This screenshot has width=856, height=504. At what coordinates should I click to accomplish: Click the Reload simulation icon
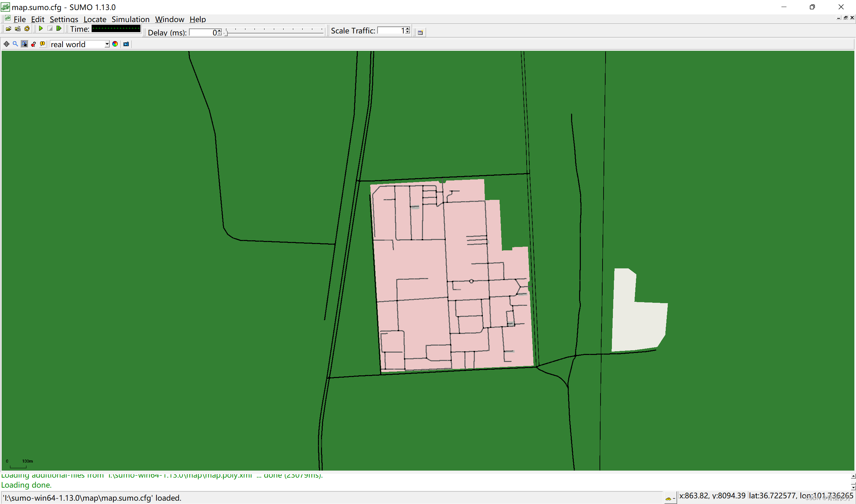coord(27,29)
